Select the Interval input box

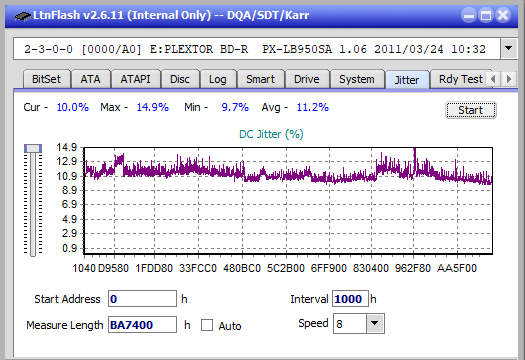click(x=350, y=299)
